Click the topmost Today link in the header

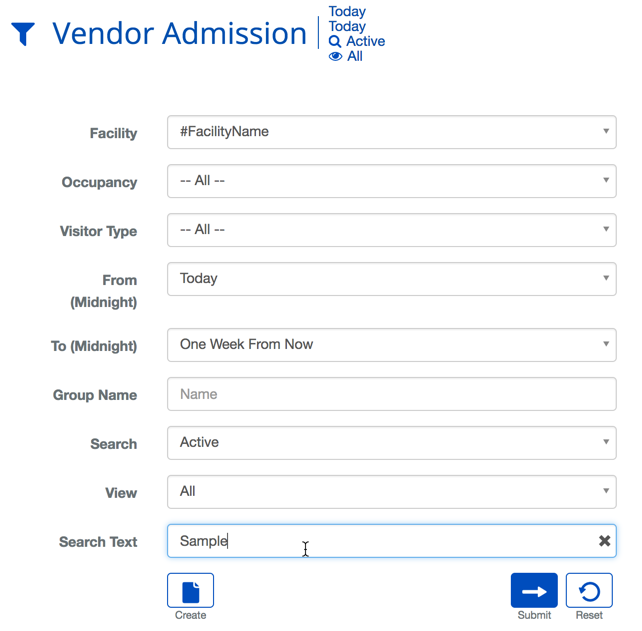[347, 12]
